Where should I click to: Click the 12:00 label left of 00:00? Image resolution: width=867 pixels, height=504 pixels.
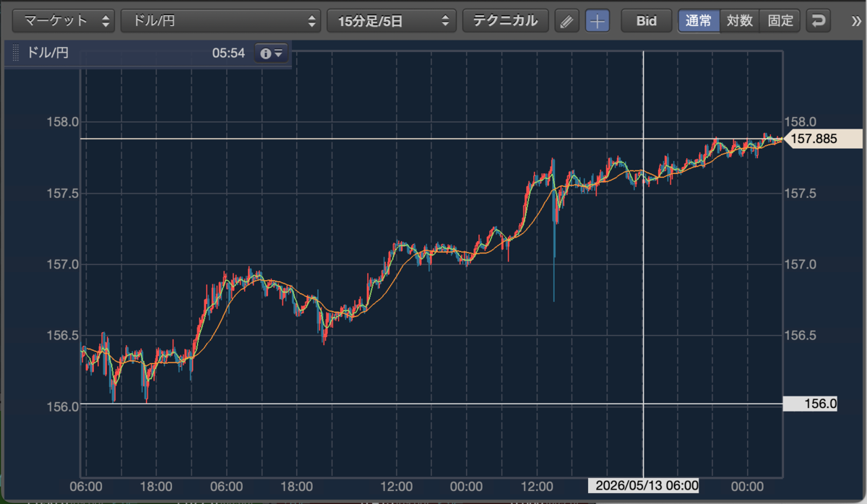coord(396,485)
